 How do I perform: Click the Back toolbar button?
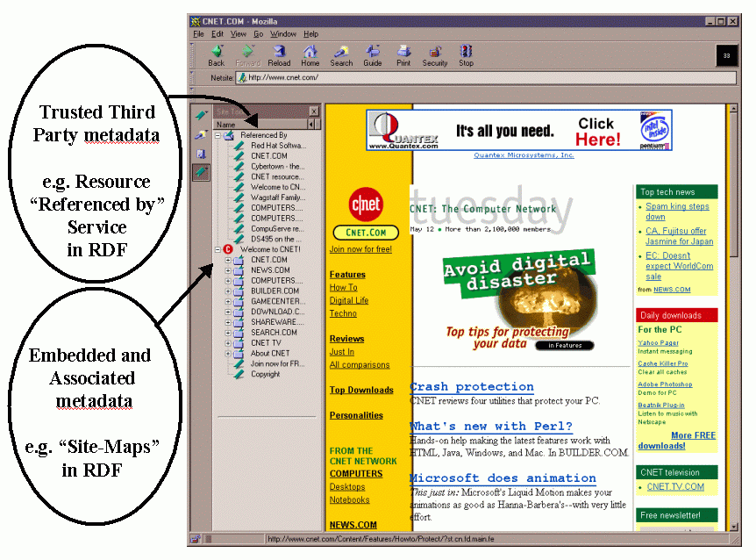click(x=216, y=54)
